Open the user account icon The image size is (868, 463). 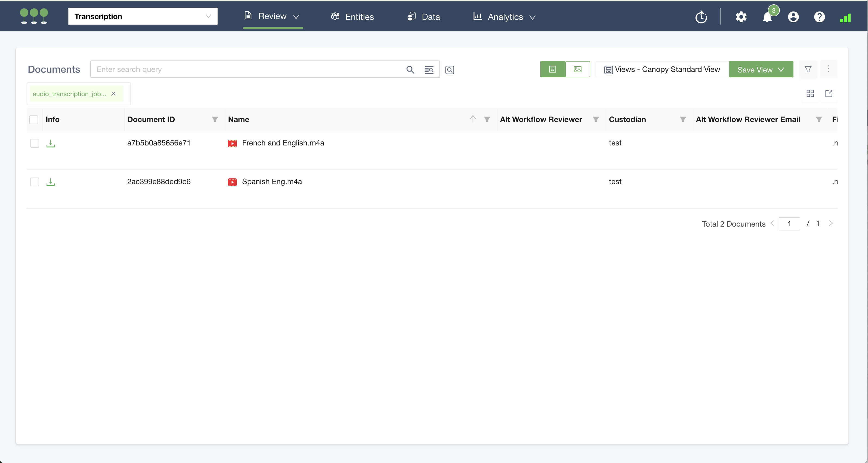tap(793, 17)
